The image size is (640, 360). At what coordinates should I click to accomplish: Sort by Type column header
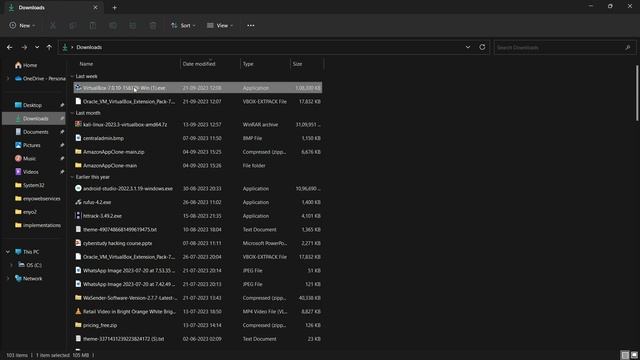click(x=248, y=64)
